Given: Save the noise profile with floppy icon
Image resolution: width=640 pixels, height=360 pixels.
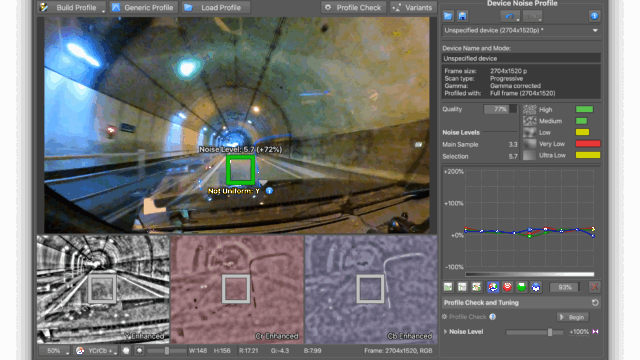Looking at the screenshot, I should [462, 16].
